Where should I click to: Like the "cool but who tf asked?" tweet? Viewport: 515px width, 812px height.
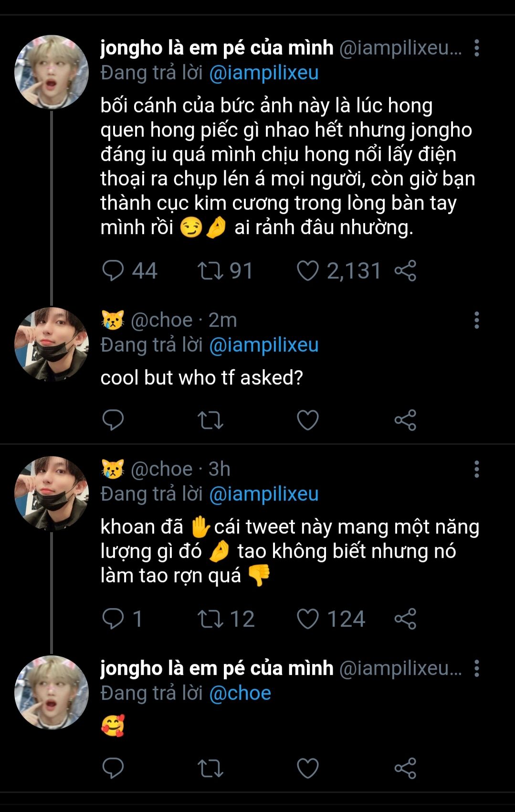tap(308, 420)
